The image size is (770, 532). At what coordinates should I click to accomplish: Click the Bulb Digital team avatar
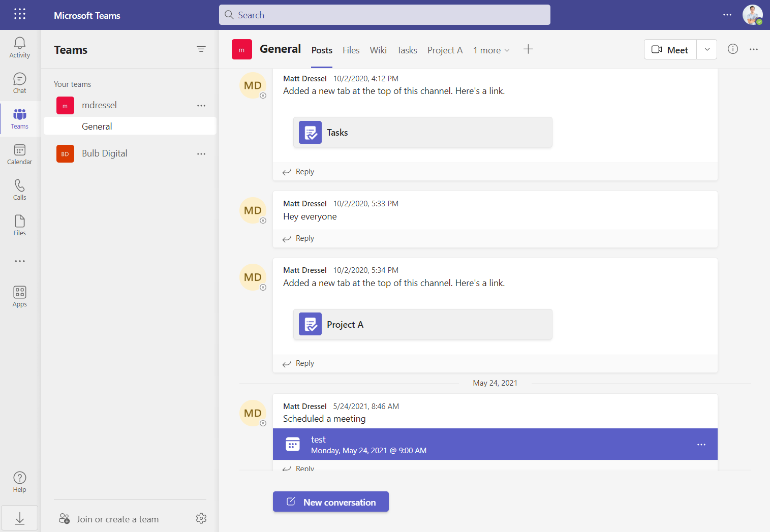(x=65, y=154)
